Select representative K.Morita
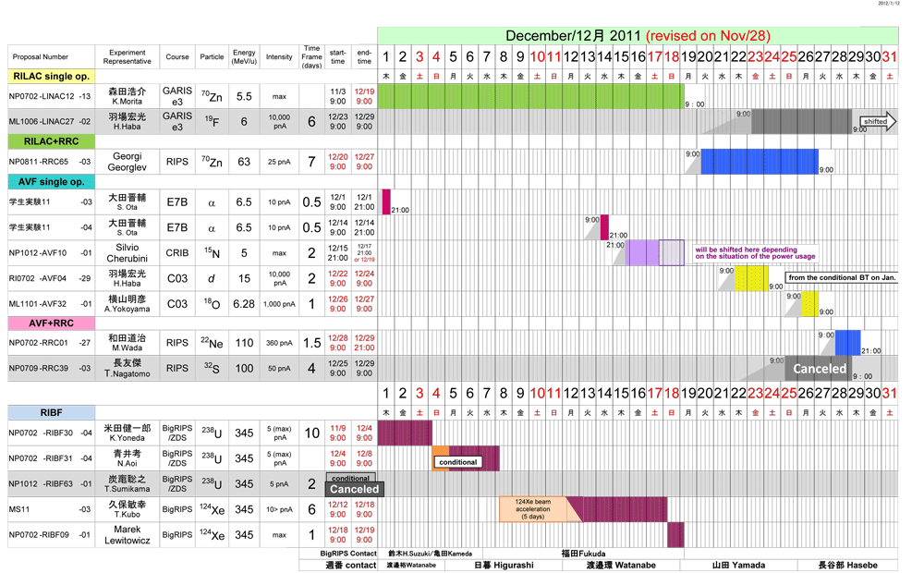Image resolution: width=924 pixels, height=573 pixels. click(128, 102)
